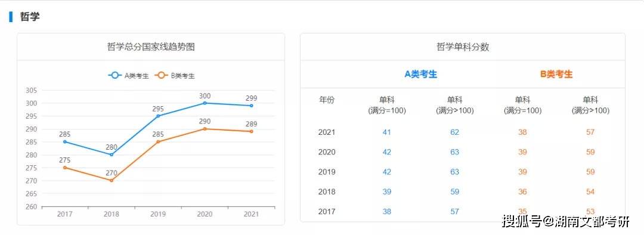This screenshot has width=644, height=235.
Task: Click the blue 285 data point for 2017
Action: [65, 142]
